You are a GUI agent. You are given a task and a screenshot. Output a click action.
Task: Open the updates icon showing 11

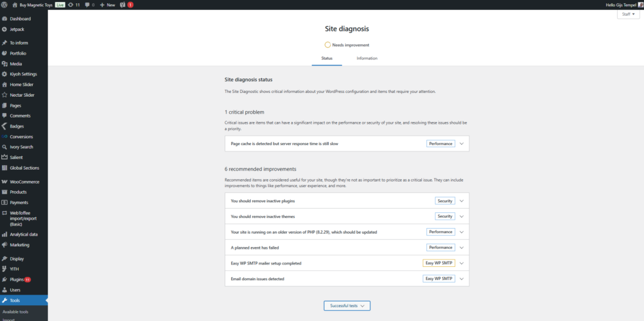tap(70, 4)
